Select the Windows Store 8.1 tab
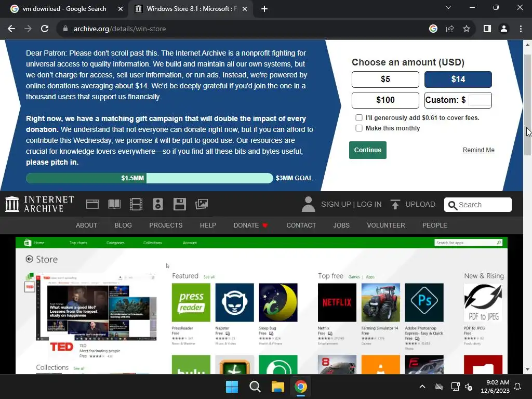532x399 pixels. coord(191,9)
